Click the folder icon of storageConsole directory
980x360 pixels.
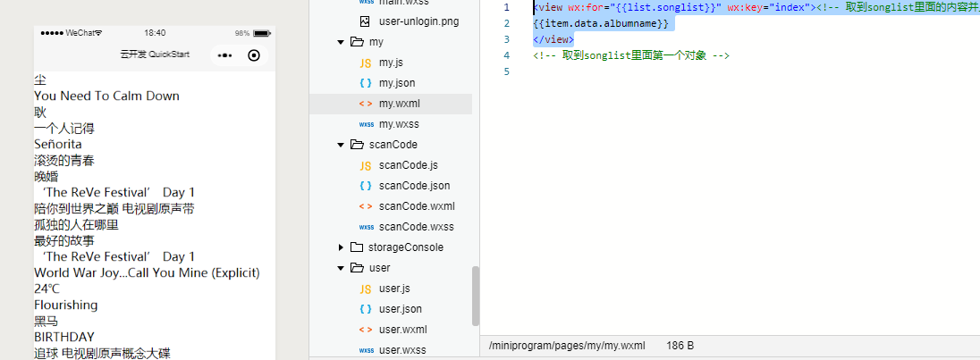[x=357, y=247]
